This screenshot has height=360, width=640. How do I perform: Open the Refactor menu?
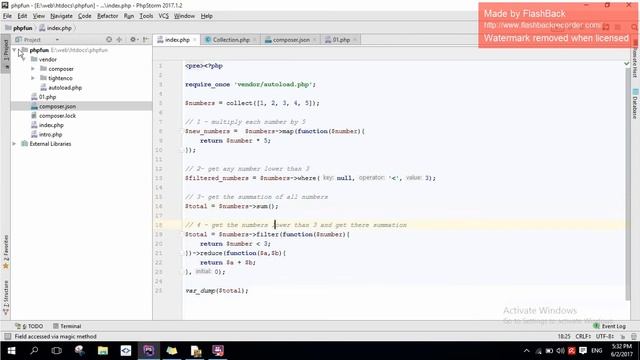[x=107, y=16]
